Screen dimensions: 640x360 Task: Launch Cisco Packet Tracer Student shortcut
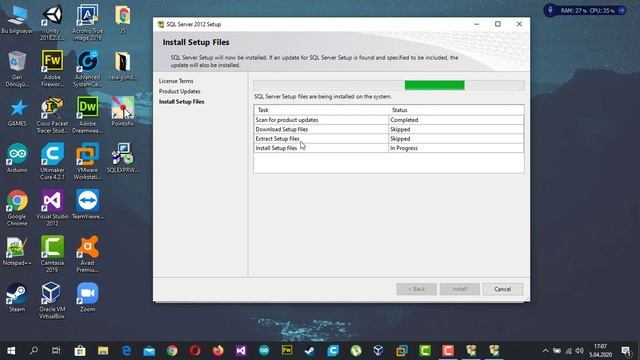(x=52, y=116)
